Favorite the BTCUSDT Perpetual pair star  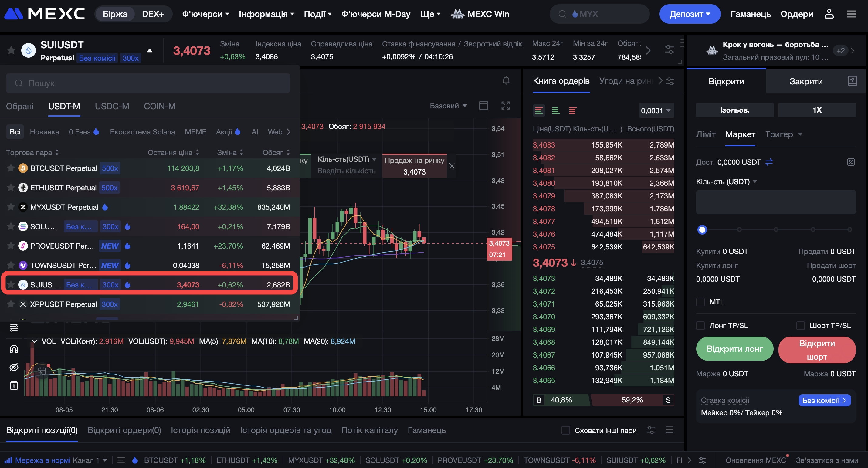click(11, 168)
